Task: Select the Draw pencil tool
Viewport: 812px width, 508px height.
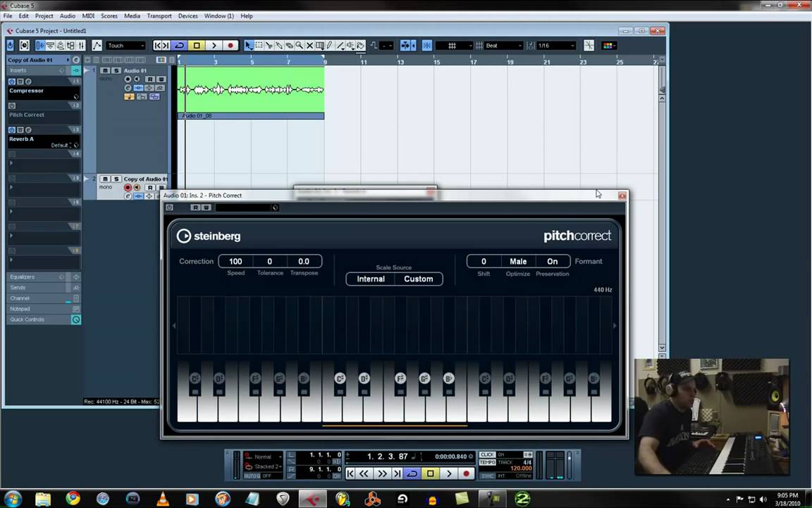Action: tap(329, 46)
